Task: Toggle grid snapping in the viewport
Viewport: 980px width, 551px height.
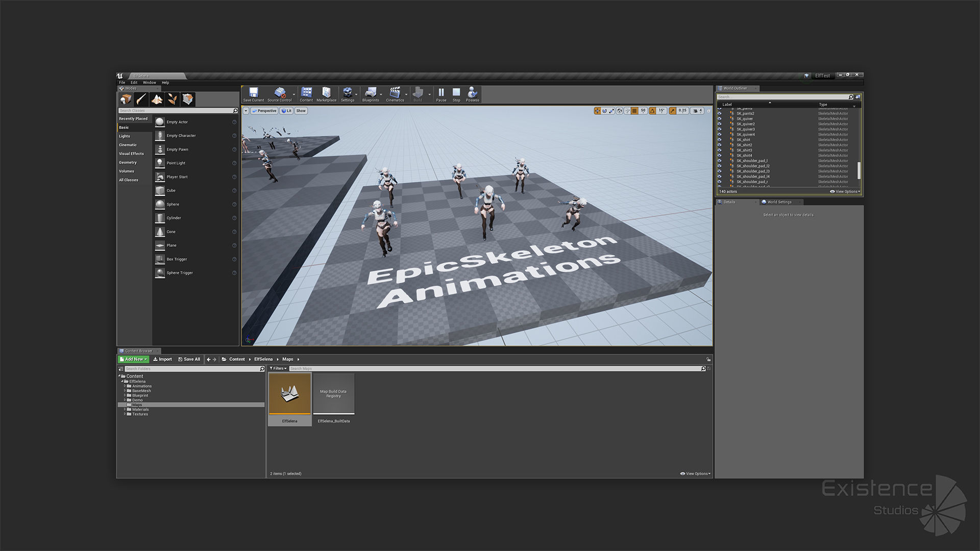Action: tap(634, 111)
